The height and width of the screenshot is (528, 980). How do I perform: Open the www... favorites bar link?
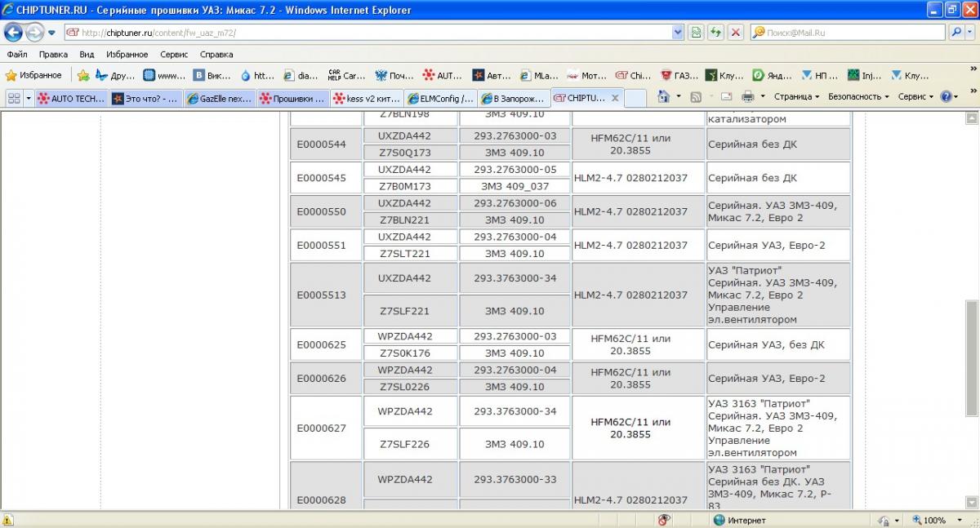[x=164, y=75]
